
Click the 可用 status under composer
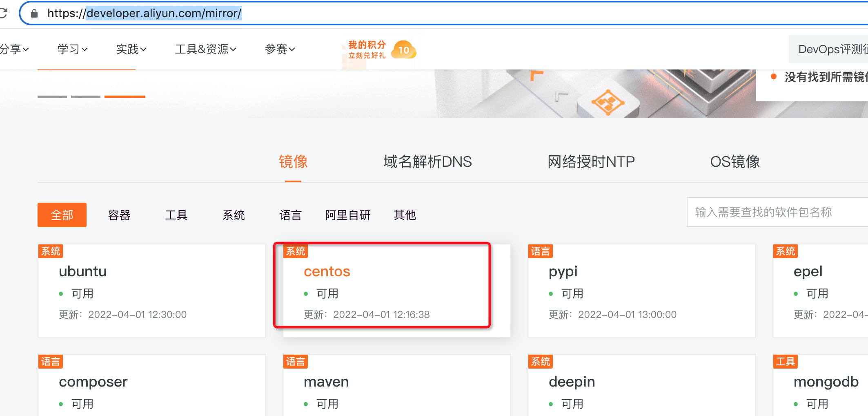pos(82,404)
